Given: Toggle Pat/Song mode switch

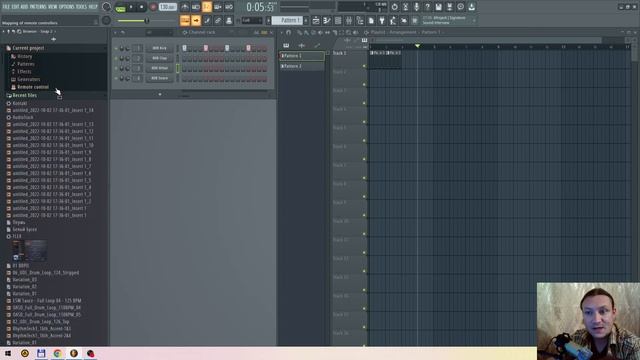Looking at the screenshot, I should click(120, 7).
